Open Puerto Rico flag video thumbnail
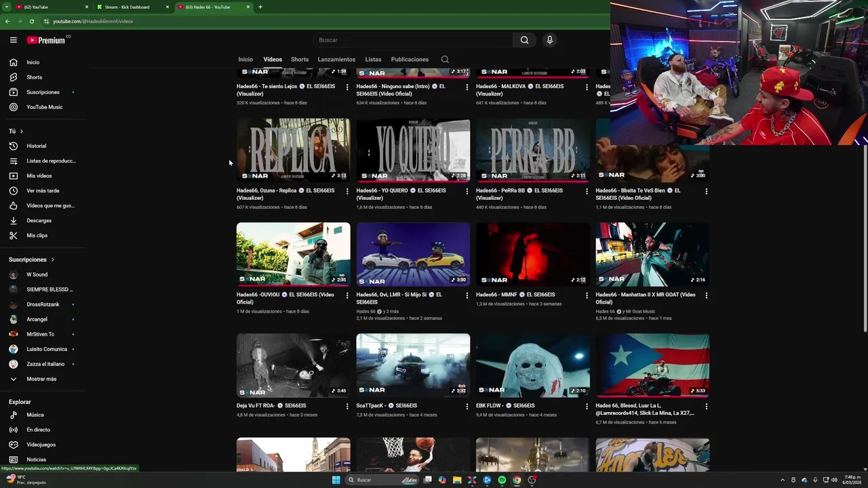The width and height of the screenshot is (868, 488). (652, 365)
